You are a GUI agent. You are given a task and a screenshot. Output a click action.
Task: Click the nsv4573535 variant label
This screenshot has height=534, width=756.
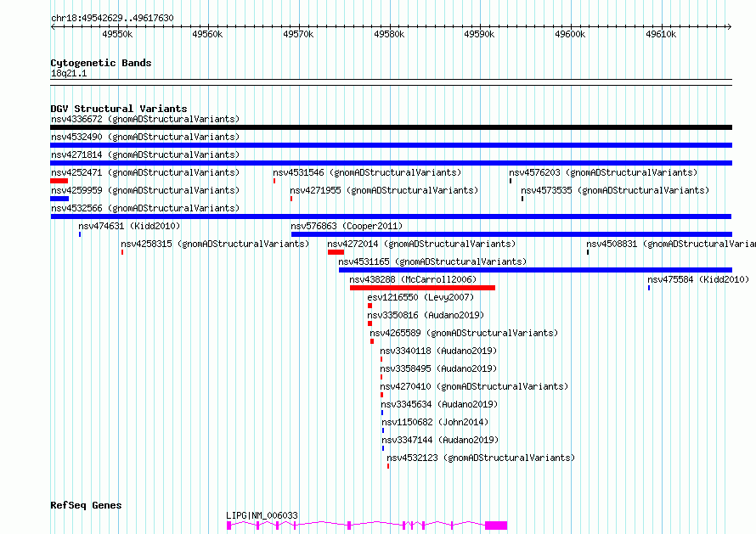(x=615, y=190)
